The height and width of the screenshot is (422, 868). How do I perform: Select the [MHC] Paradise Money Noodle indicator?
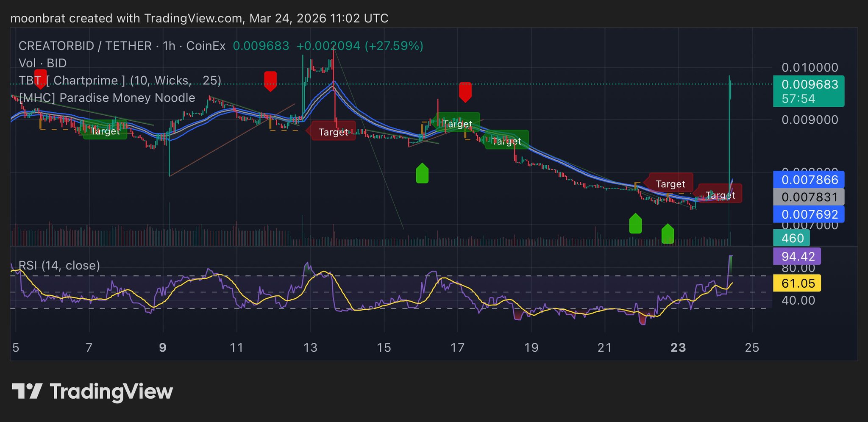[107, 98]
